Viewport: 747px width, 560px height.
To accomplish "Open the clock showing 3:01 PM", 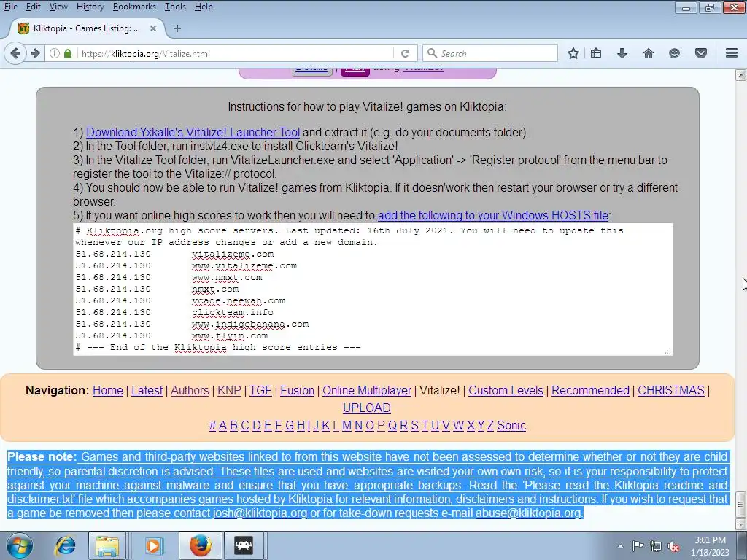I will (710, 546).
